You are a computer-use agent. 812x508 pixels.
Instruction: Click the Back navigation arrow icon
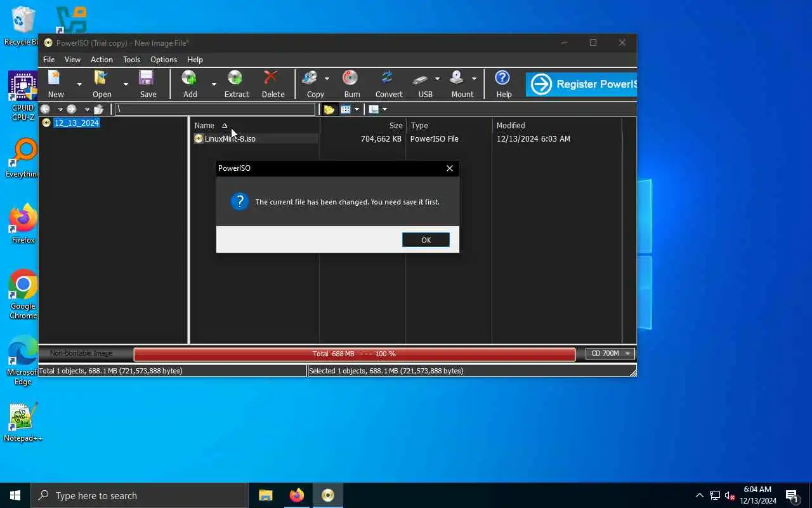[46, 109]
